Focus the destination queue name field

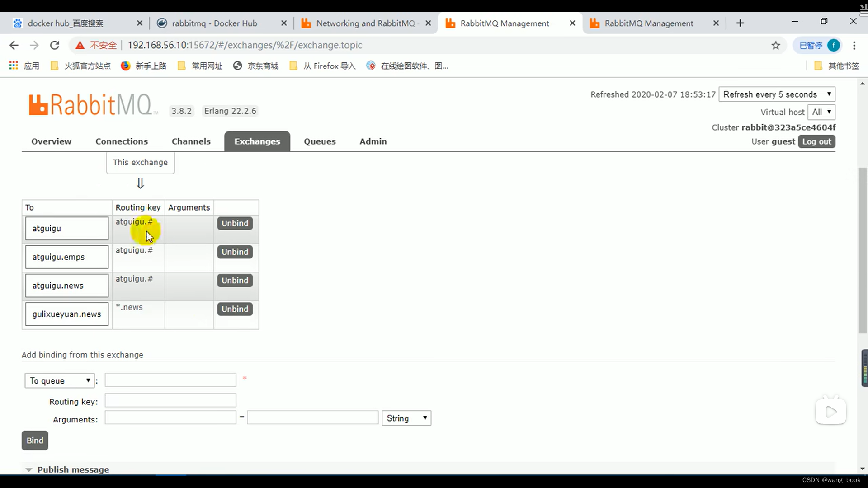pos(170,380)
